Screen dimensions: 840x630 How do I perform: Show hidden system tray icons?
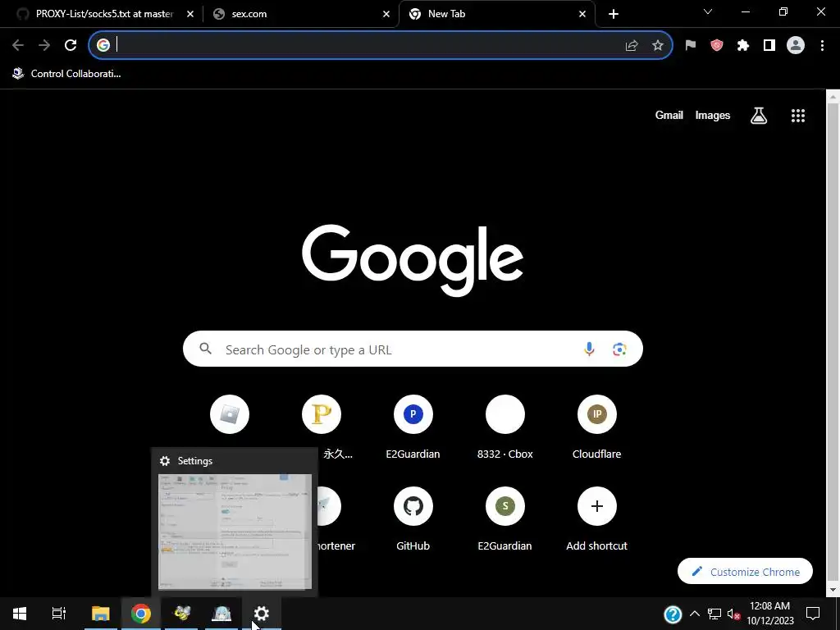(x=694, y=614)
